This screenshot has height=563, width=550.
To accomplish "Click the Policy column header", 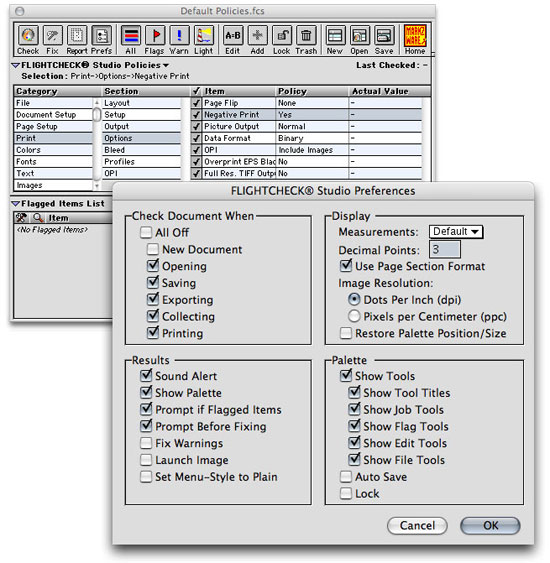I will (312, 91).
